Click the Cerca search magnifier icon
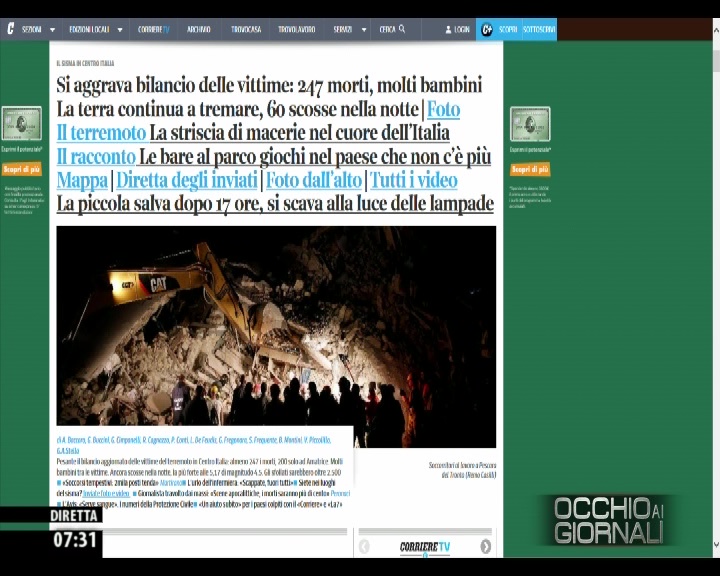The image size is (720, 576). pos(402,29)
